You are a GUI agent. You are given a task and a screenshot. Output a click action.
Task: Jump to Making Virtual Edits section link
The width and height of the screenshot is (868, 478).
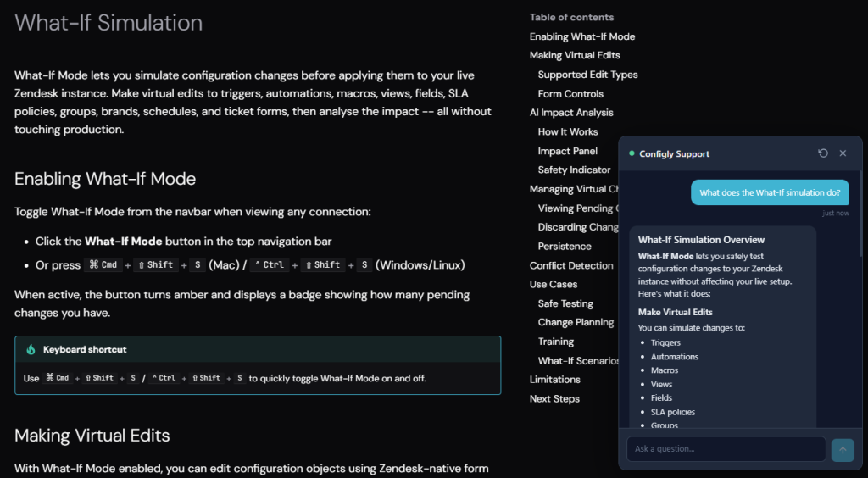click(575, 55)
